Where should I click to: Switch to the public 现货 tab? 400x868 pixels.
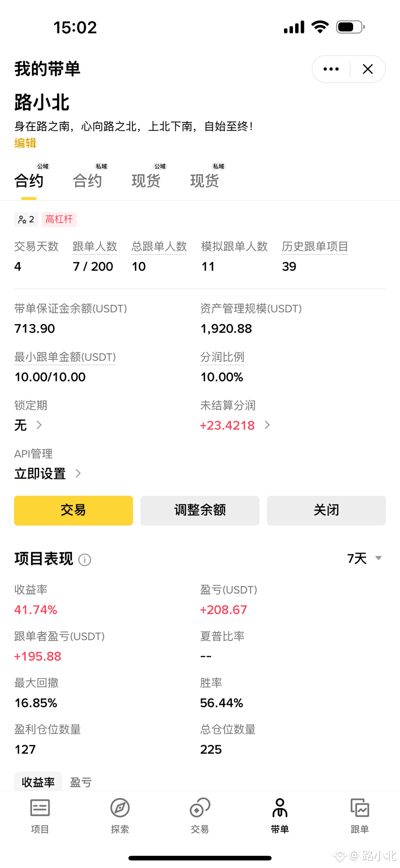tap(146, 180)
